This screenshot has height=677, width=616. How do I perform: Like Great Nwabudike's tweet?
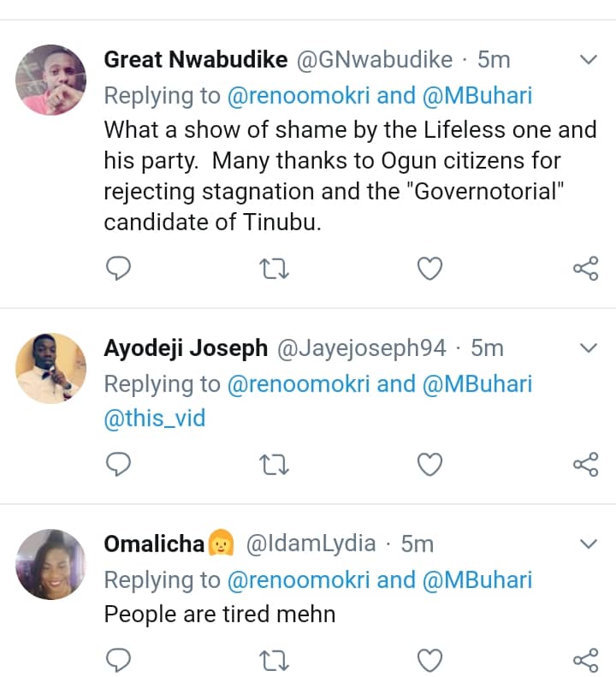[429, 269]
